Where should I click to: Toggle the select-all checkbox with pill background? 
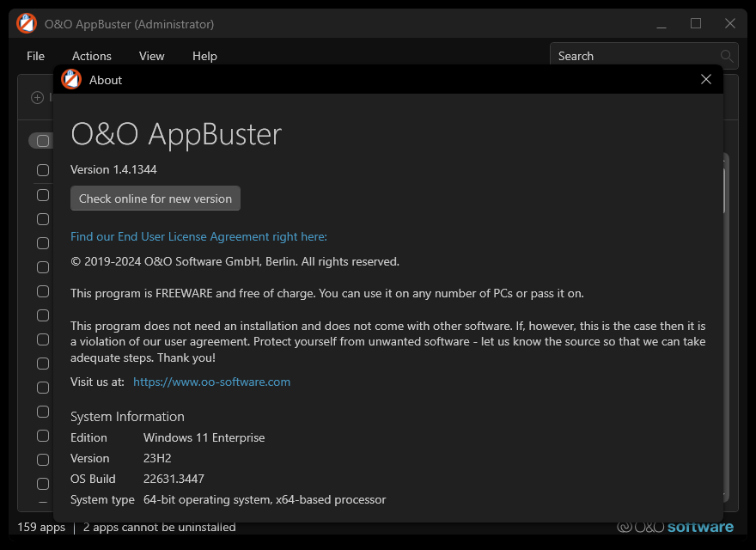[42, 141]
